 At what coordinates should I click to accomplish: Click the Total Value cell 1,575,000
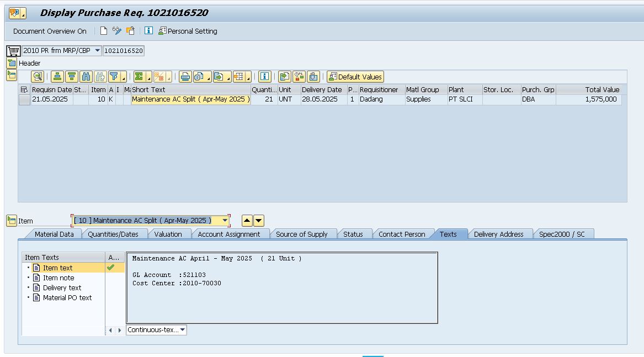point(588,99)
